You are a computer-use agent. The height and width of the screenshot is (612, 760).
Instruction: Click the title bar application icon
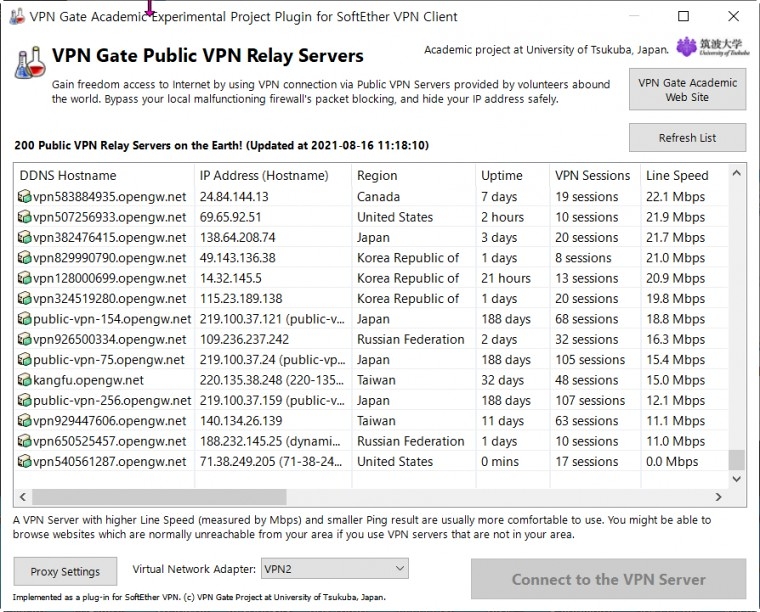coord(17,17)
